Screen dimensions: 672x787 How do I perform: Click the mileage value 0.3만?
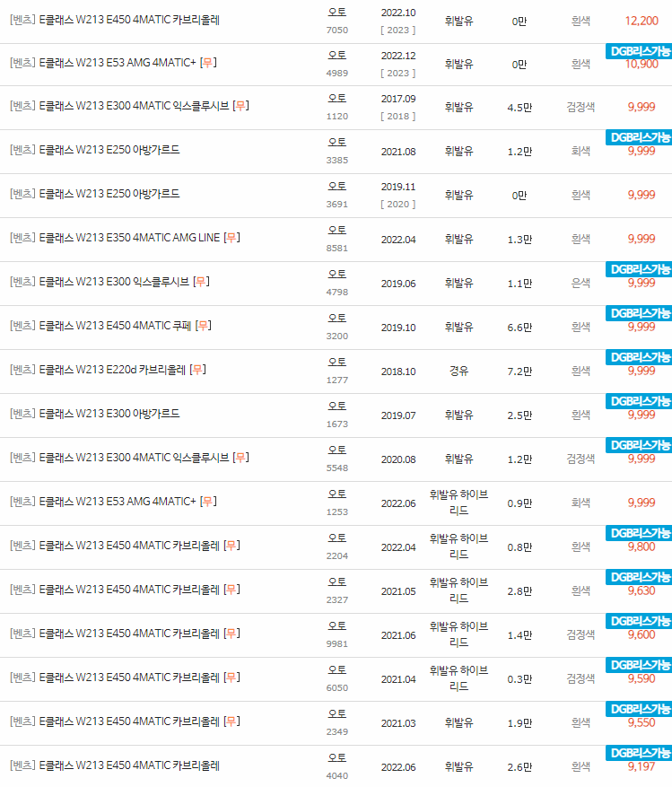tap(519, 679)
